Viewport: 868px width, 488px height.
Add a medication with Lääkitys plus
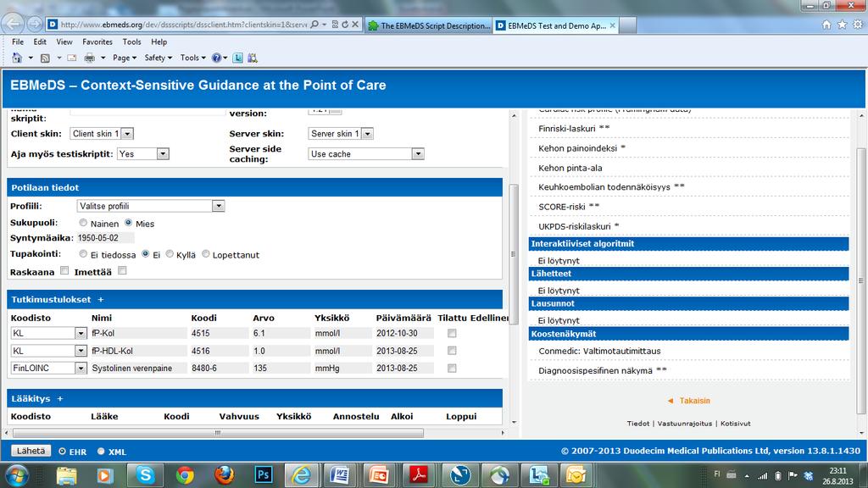tap(60, 398)
